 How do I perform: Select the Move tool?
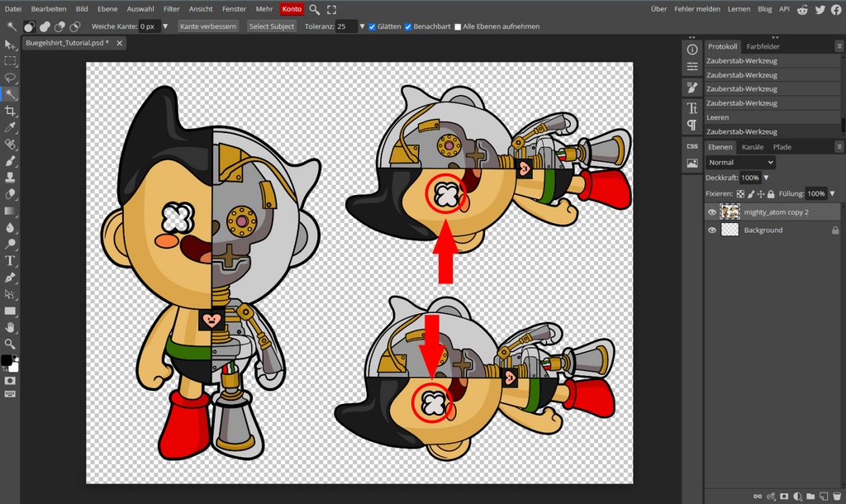[x=10, y=45]
